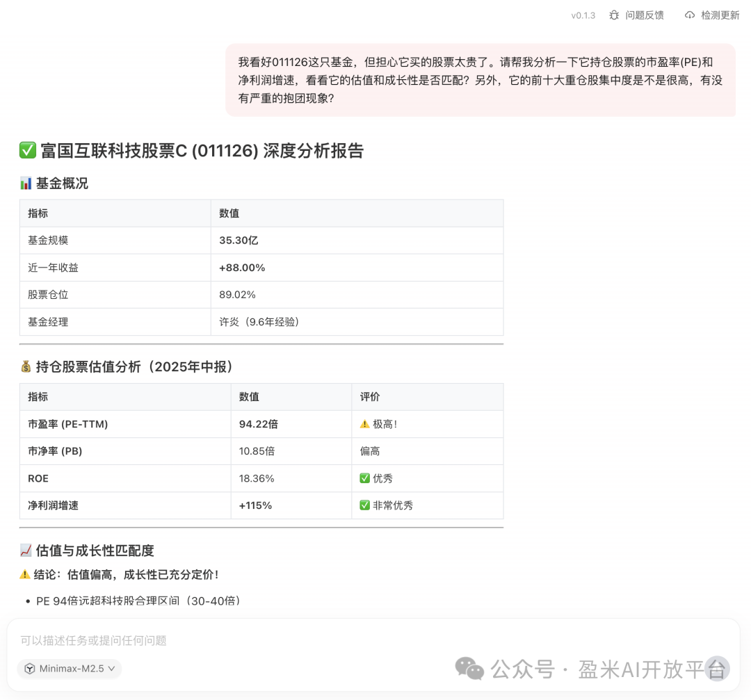Click the green check icon before report title

pyautogui.click(x=27, y=151)
